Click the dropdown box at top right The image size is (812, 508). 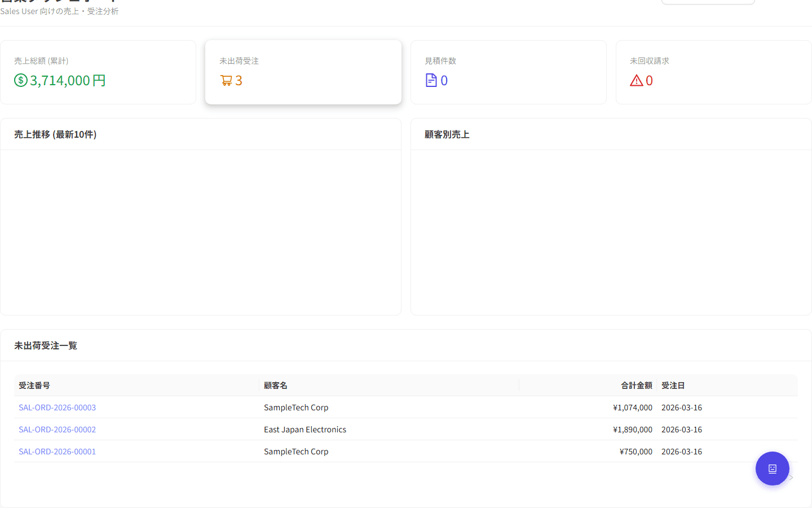(x=708, y=2)
